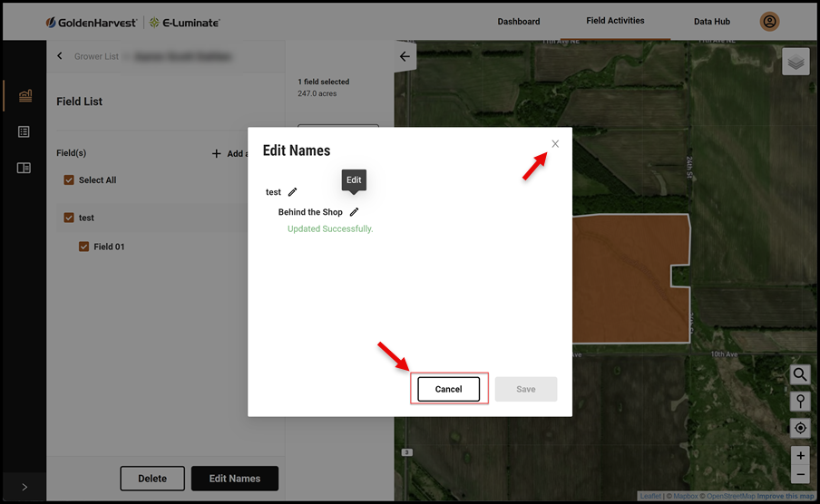This screenshot has height=504, width=820.
Task: Click the 1 field selected text
Action: [x=323, y=82]
